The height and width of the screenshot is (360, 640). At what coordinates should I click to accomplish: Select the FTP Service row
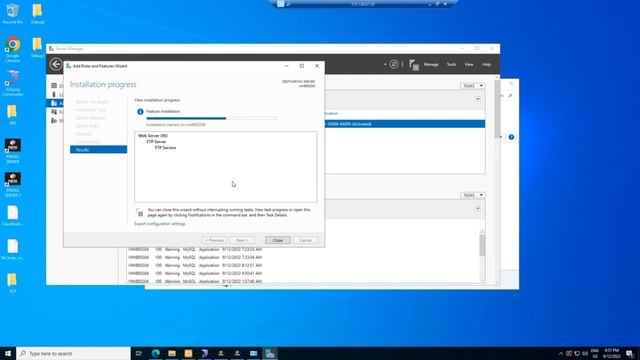[x=165, y=148]
